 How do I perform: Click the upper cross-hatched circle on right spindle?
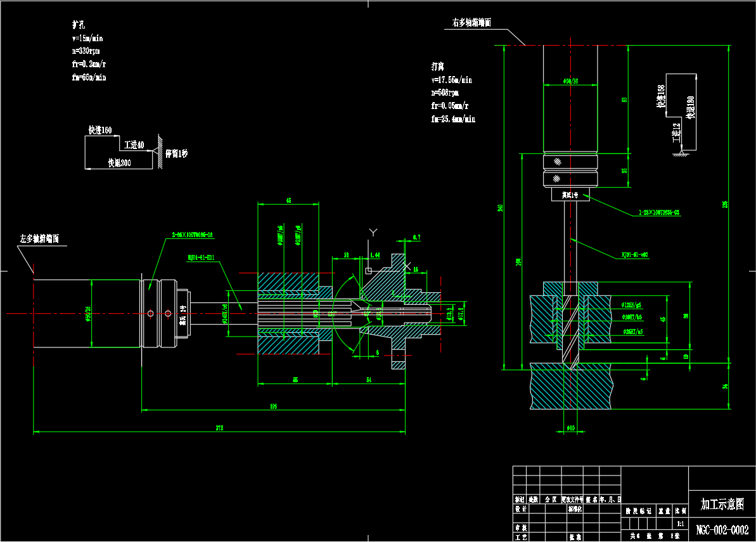click(556, 160)
